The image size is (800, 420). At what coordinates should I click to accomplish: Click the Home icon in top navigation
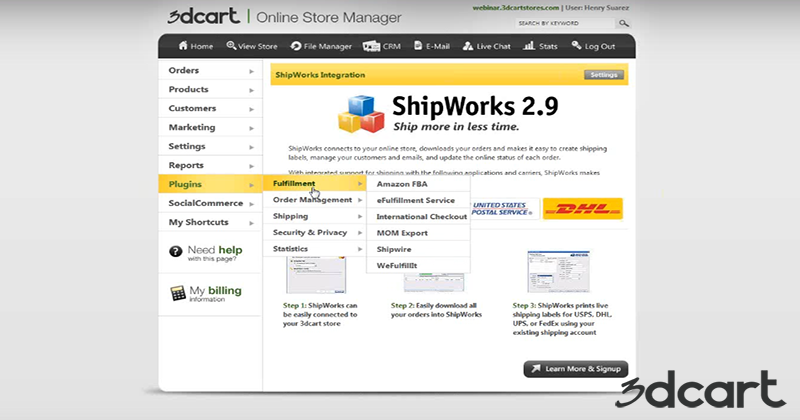(183, 46)
